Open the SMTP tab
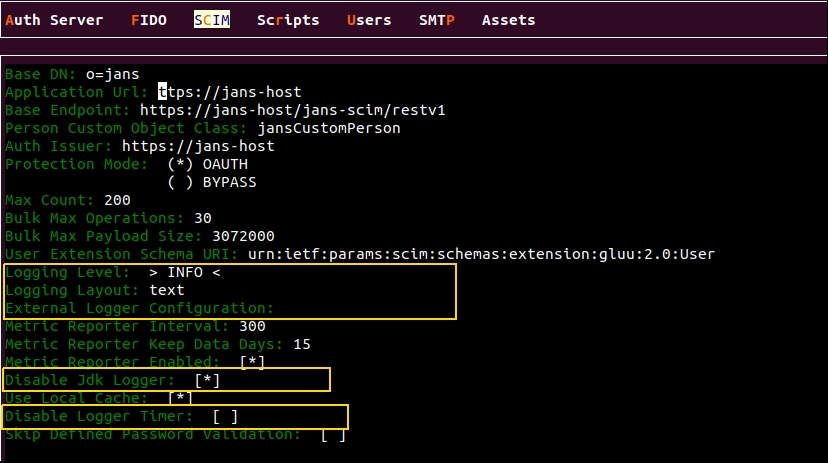The width and height of the screenshot is (828, 463). [x=436, y=20]
